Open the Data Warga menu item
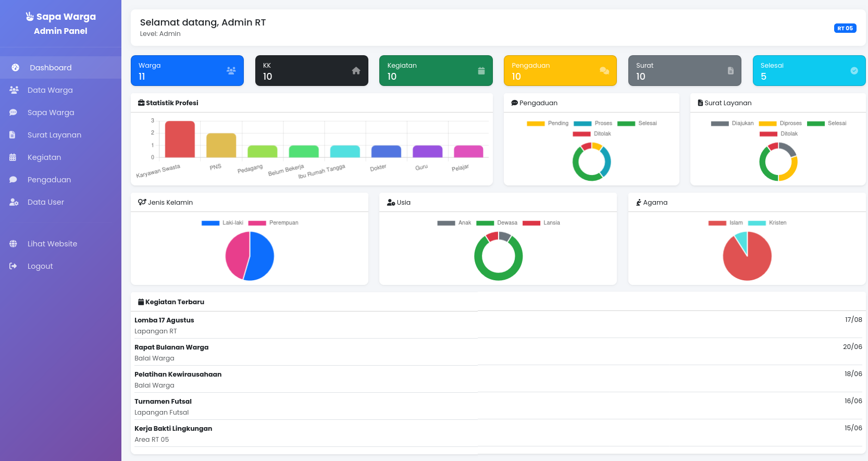Viewport: 868px width, 461px height. (50, 90)
